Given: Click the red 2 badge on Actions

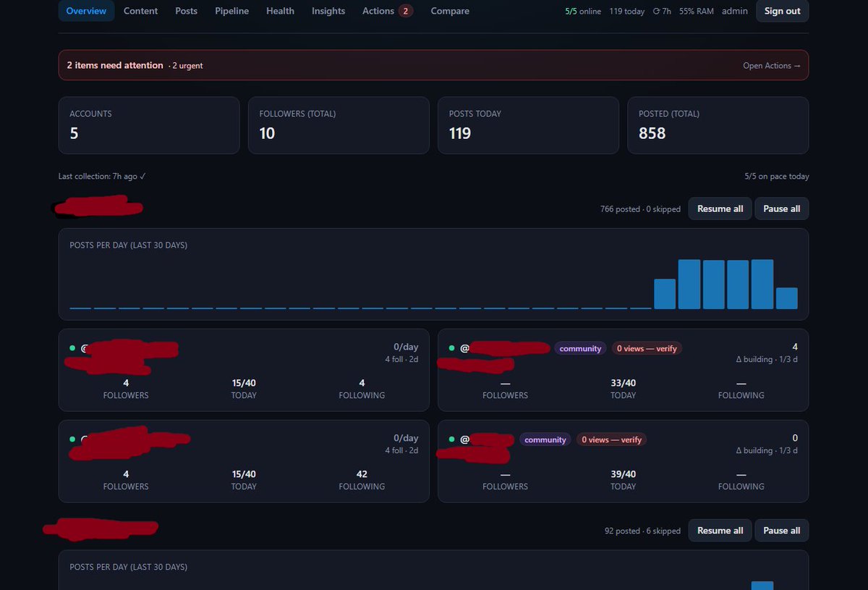Looking at the screenshot, I should 406,11.
